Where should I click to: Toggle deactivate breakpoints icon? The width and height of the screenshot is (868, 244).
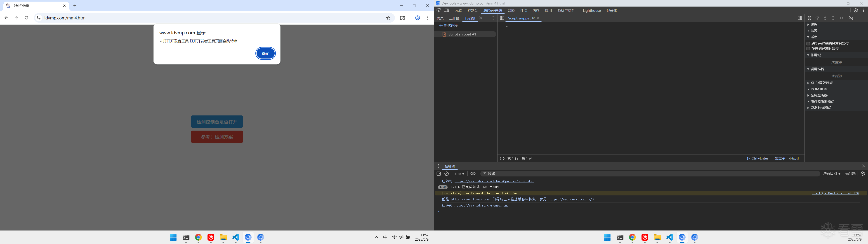click(x=851, y=18)
